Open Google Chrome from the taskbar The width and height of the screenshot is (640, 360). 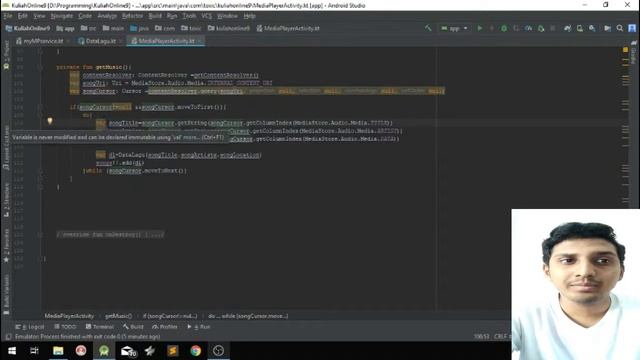pyautogui.click(x=196, y=351)
